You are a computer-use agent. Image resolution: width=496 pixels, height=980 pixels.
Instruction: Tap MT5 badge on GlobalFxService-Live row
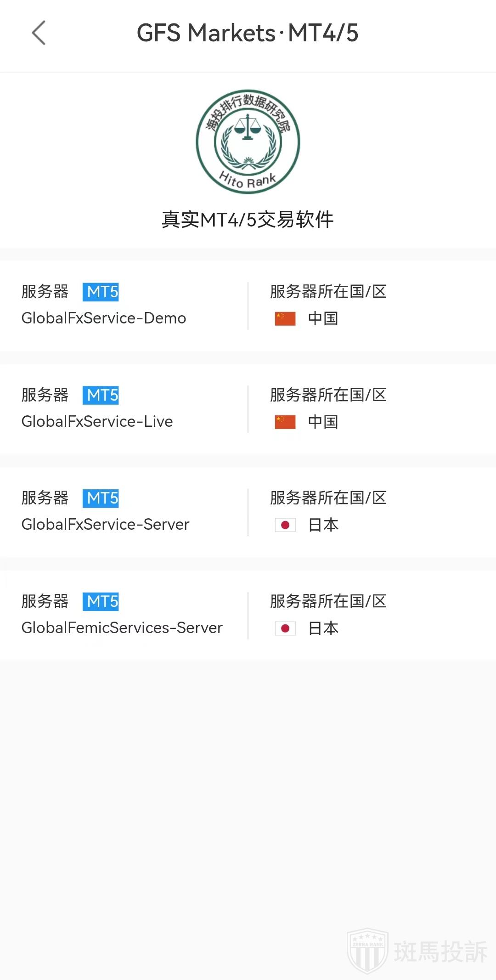(x=101, y=395)
